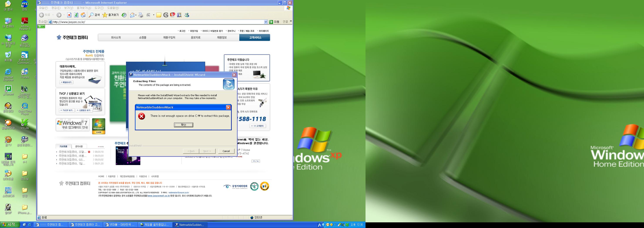The width and height of the screenshot is (644, 228).
Task: Open Favorites (즐겨찾기) star button
Action: coord(111,15)
